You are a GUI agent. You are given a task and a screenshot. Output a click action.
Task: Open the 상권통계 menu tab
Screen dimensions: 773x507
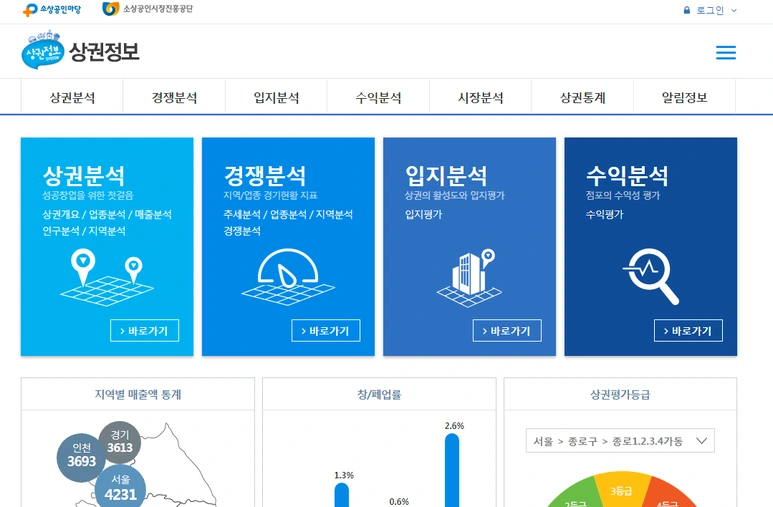[x=582, y=97]
